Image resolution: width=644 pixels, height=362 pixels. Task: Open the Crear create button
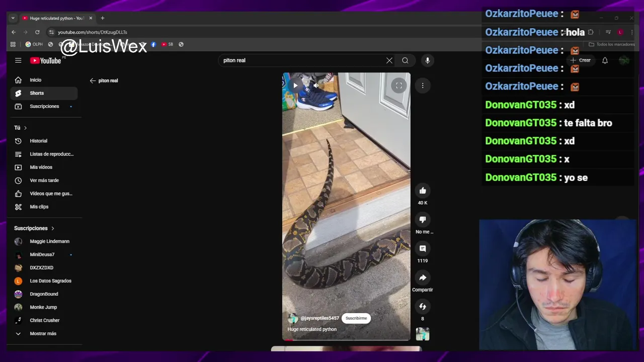(x=581, y=60)
